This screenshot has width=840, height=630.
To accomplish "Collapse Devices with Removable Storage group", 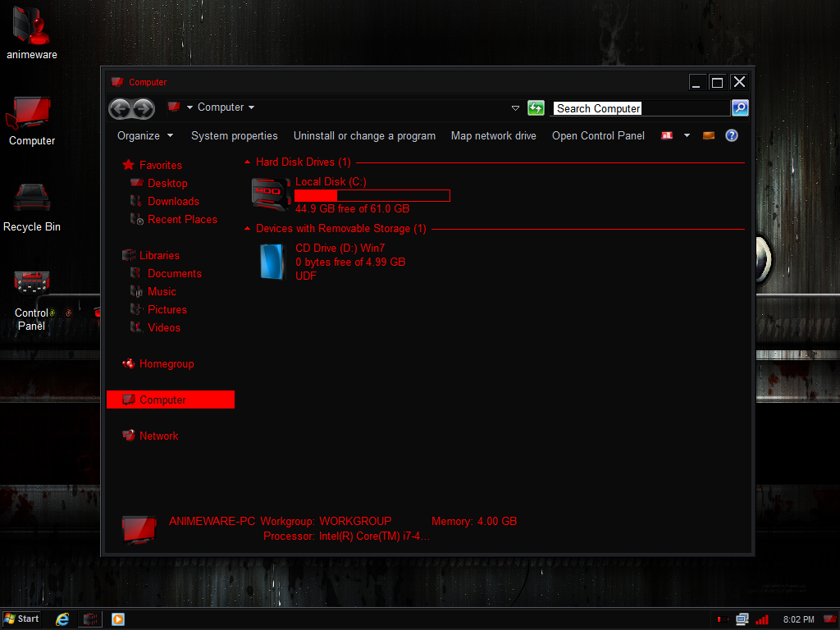I will (x=247, y=229).
